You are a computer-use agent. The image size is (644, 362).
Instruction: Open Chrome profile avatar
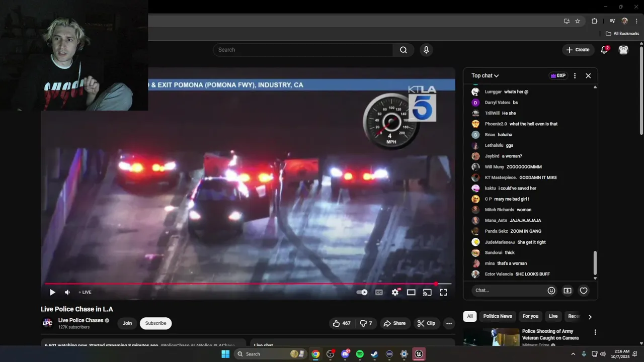(625, 21)
